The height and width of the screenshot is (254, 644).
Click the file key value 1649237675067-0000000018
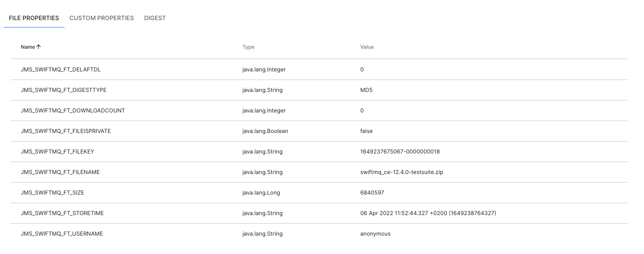400,152
